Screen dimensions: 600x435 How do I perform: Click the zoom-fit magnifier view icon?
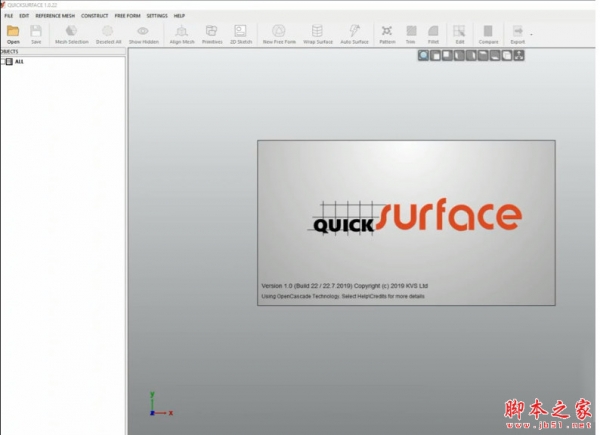(423, 55)
